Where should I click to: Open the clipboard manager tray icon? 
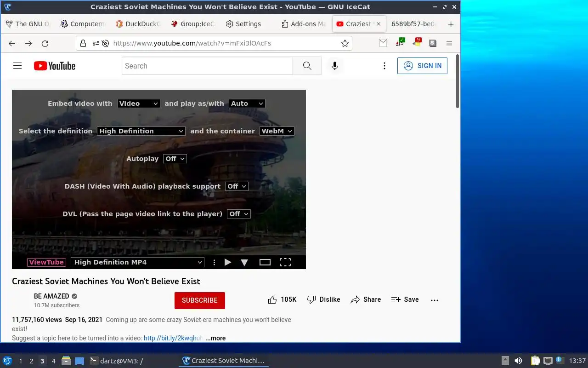click(535, 361)
